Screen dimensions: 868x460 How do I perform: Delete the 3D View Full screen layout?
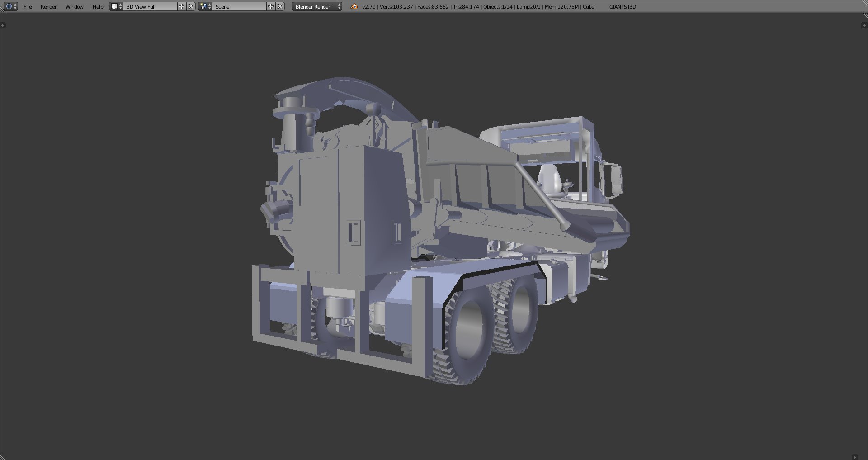click(x=191, y=6)
